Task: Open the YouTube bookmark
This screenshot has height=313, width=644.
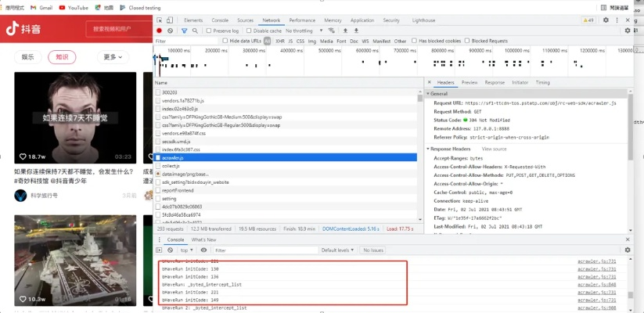Action: click(x=73, y=7)
